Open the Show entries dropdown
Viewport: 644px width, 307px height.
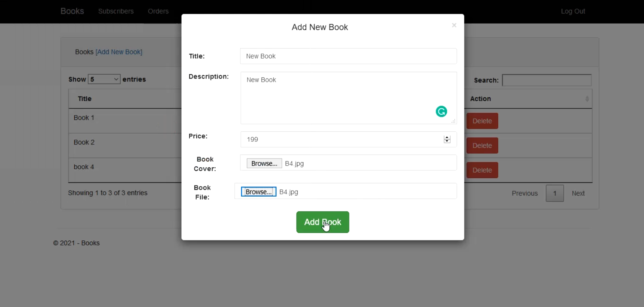coord(104,79)
